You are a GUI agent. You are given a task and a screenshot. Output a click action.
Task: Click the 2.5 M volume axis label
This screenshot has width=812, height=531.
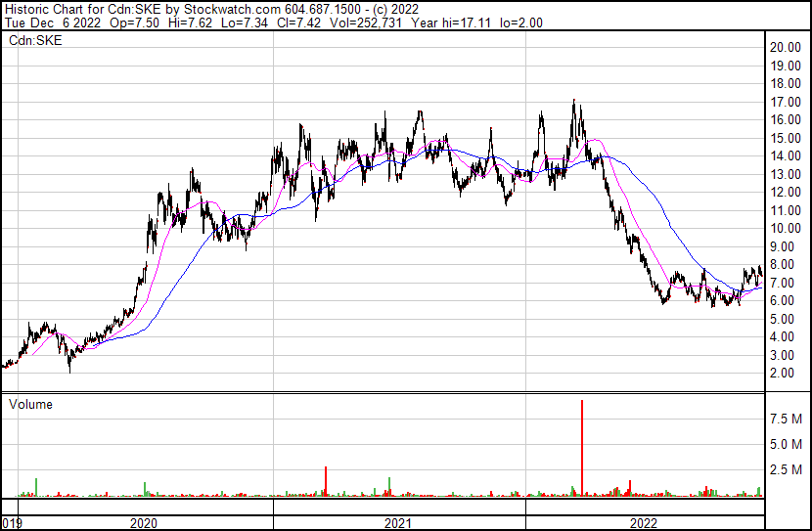(786, 470)
